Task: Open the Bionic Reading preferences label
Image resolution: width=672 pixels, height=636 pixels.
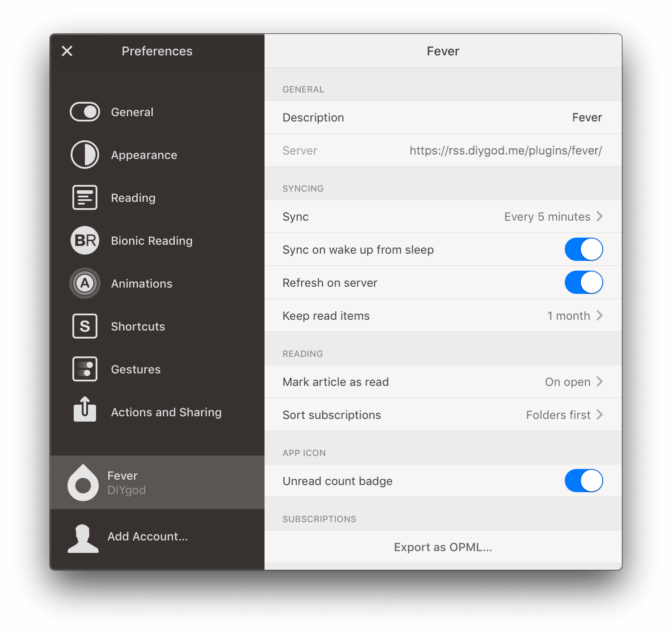Action: click(x=152, y=241)
